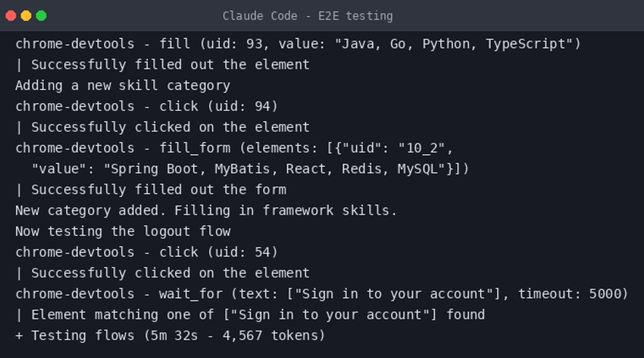Click the 'Adding a new skill category' message
The width and height of the screenshot is (644, 358).
click(x=123, y=86)
